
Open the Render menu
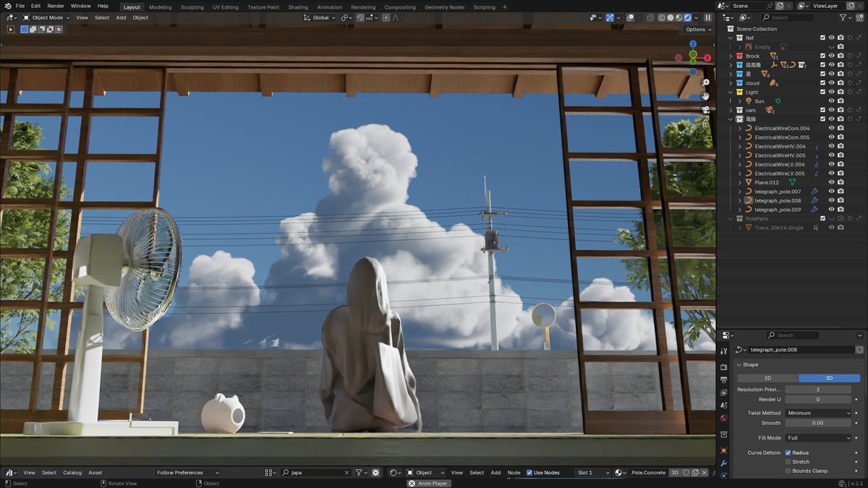tap(56, 6)
